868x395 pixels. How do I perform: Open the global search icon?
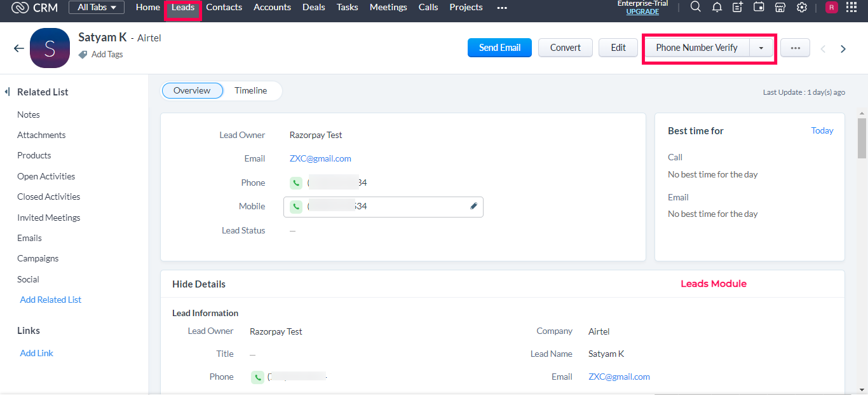[696, 7]
